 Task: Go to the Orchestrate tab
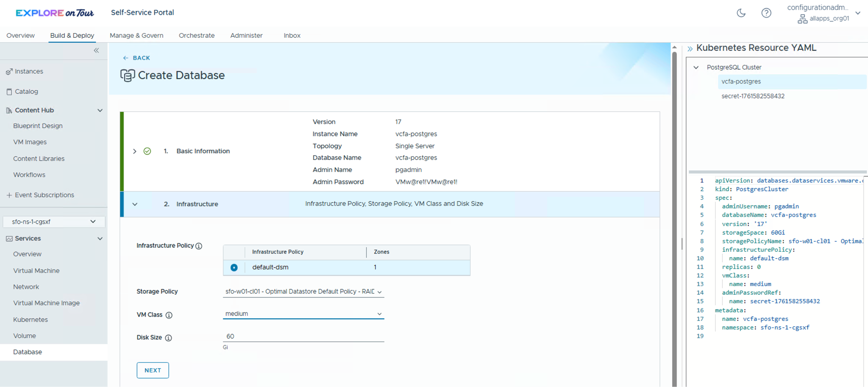[197, 36]
